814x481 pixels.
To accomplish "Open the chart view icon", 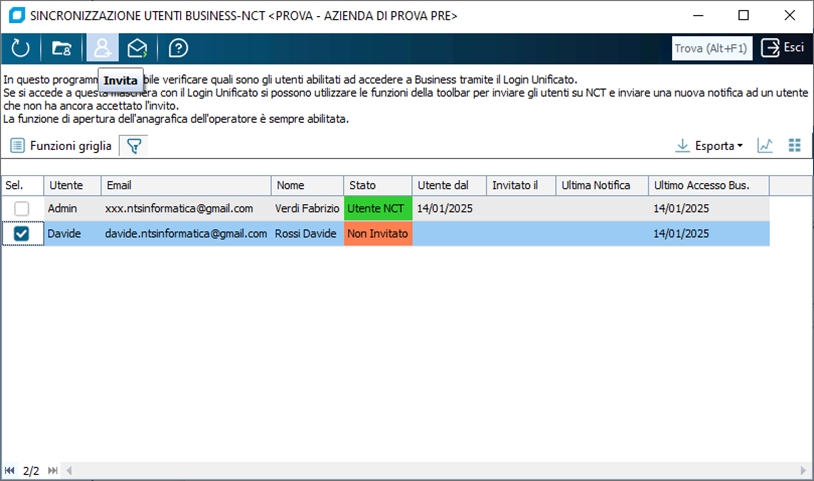I will click(765, 146).
